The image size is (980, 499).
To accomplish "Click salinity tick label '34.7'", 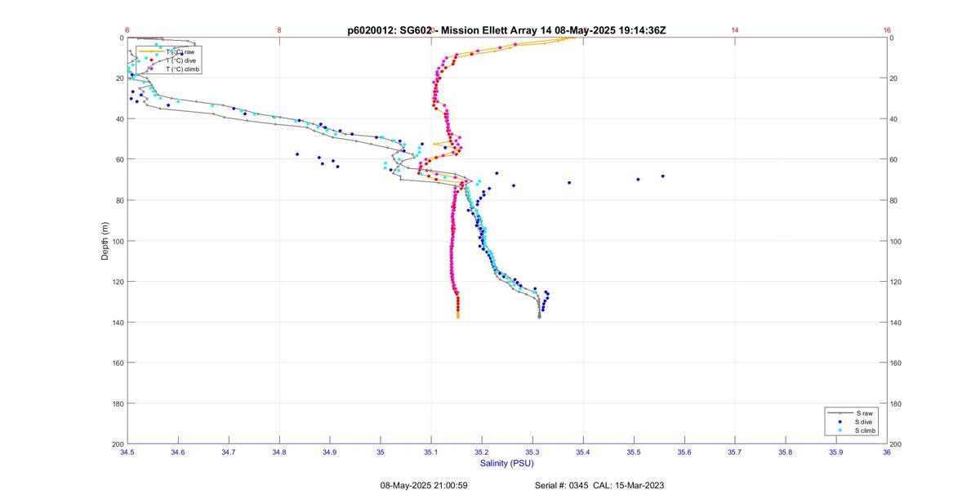I will click(228, 452).
